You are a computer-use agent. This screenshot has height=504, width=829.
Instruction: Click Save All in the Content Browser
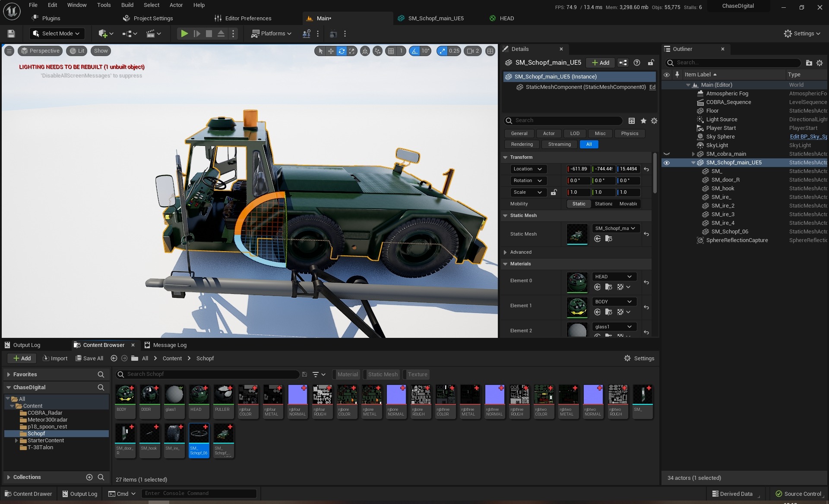pos(89,359)
